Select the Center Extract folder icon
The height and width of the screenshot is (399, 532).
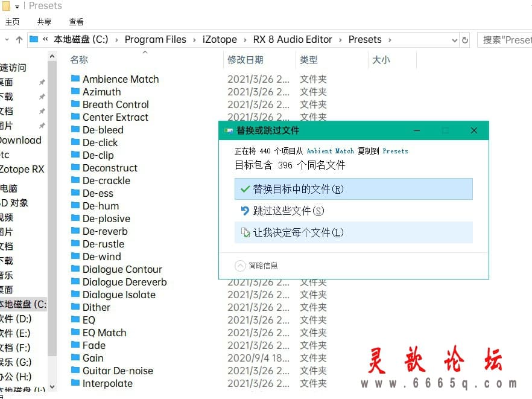click(x=75, y=117)
